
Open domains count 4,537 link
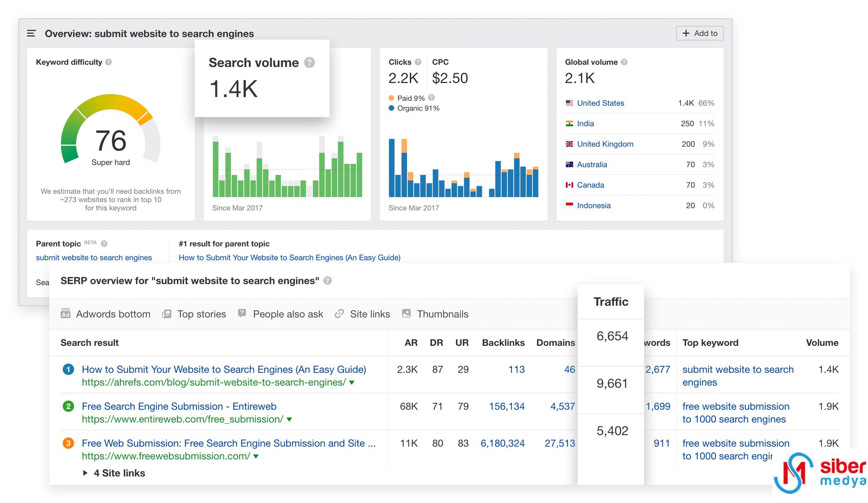[x=563, y=406]
